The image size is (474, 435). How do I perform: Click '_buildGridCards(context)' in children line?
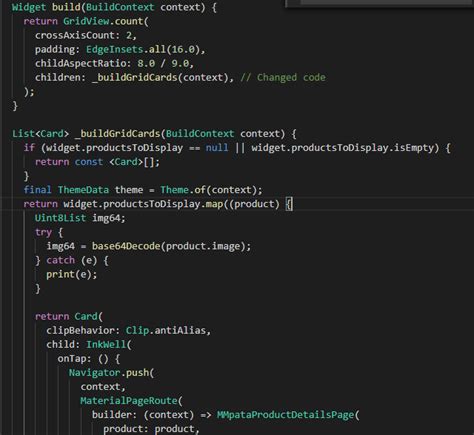[x=160, y=77]
